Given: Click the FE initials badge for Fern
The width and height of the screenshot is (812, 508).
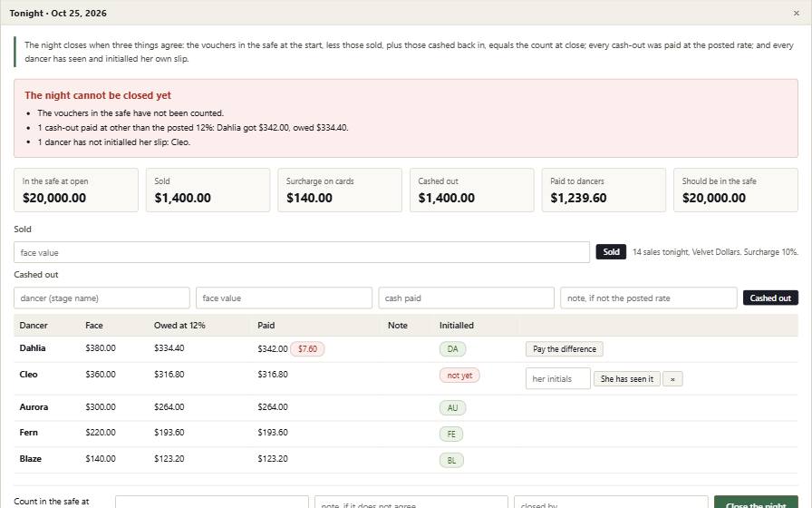Looking at the screenshot, I should 451,434.
